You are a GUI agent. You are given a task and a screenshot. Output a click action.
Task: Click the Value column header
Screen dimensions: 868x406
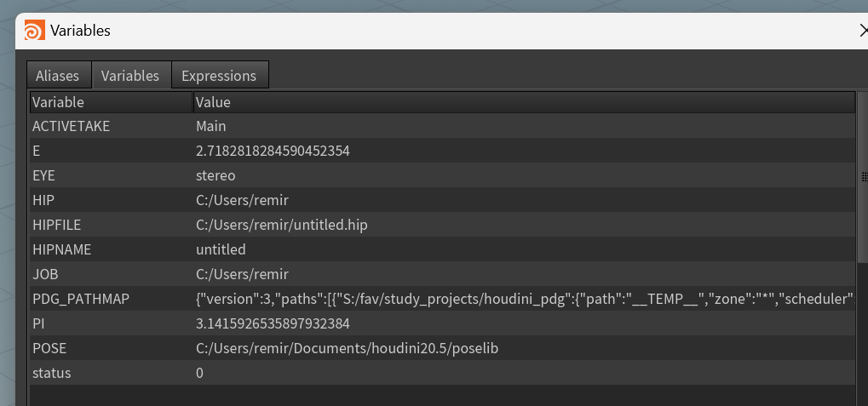click(524, 102)
